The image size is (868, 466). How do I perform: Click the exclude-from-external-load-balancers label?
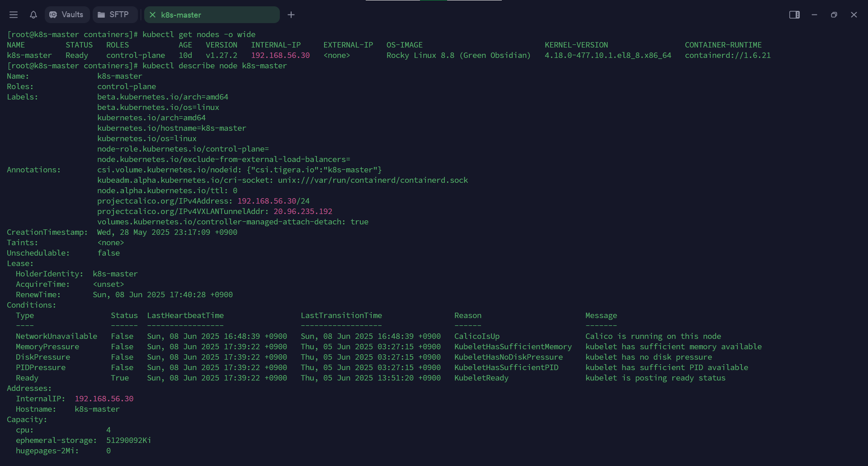tap(224, 159)
